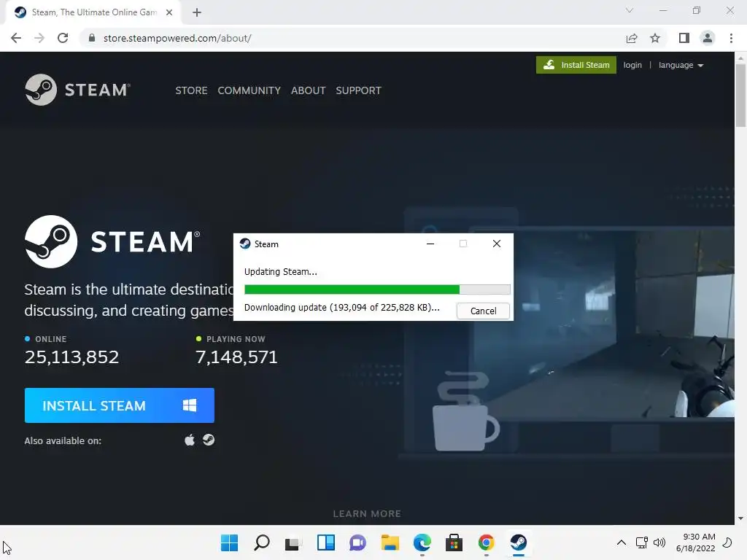Focus the address bar URL
This screenshot has height=560, width=747.
coord(177,38)
